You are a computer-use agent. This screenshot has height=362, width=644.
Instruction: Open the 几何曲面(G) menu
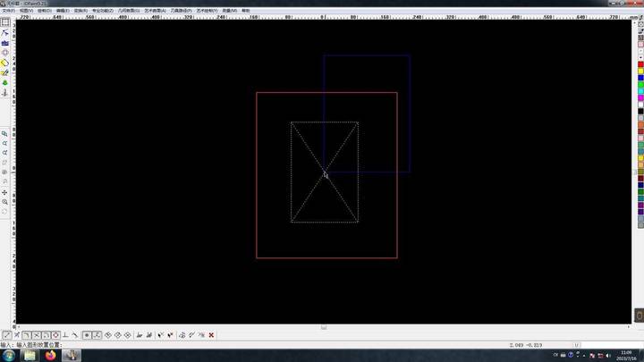pos(129,11)
